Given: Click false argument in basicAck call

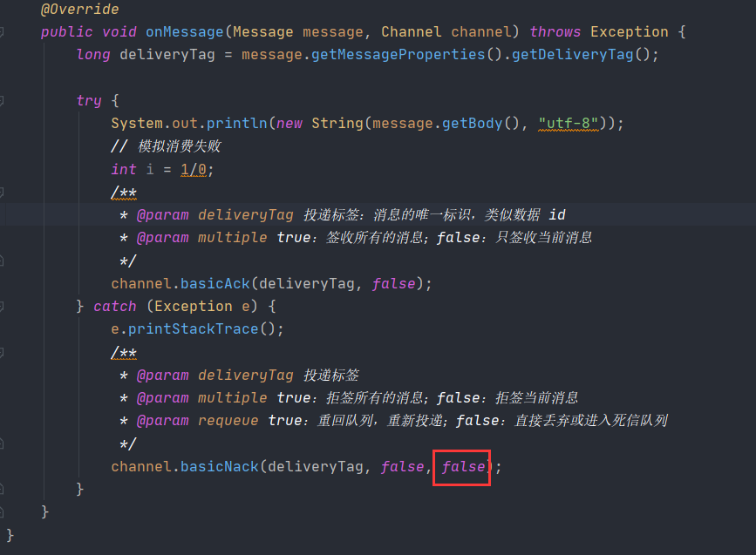Looking at the screenshot, I should 394,283.
